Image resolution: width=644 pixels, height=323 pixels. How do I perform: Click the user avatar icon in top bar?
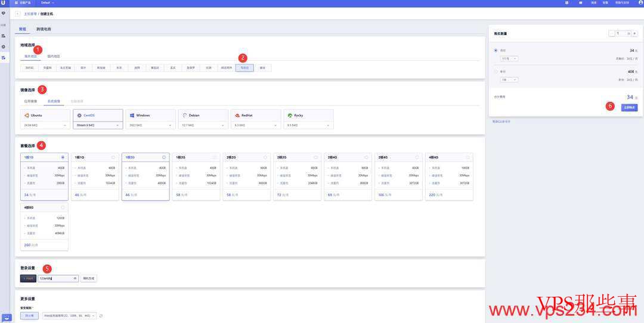point(640,2)
